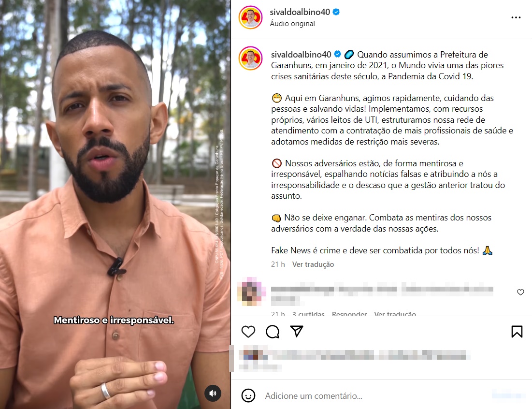
Task: Click Ver tradução under the caption
Action: pos(313,264)
